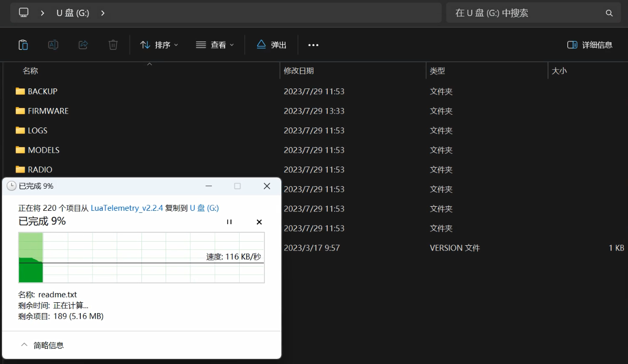Select the BACKUP folder
This screenshot has height=364, width=628.
tap(43, 91)
